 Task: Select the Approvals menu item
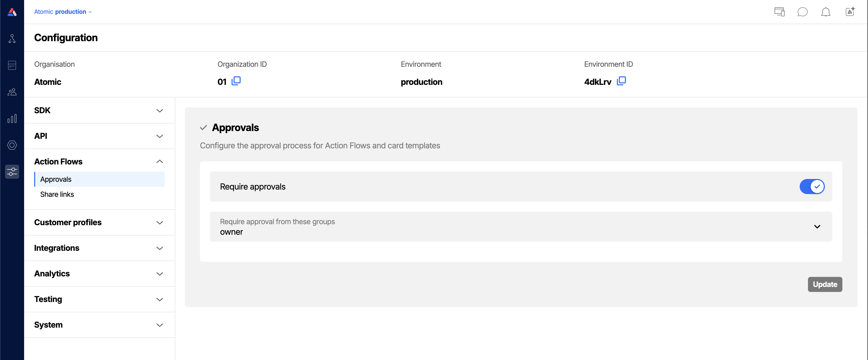click(x=56, y=179)
